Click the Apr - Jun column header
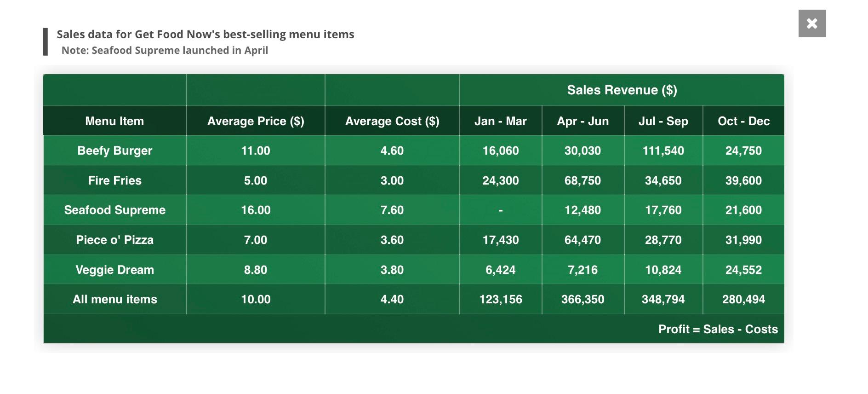This screenshot has height=394, width=868. click(x=582, y=121)
